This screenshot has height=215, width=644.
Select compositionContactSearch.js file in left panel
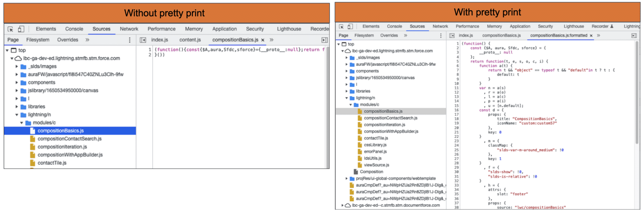69,139
